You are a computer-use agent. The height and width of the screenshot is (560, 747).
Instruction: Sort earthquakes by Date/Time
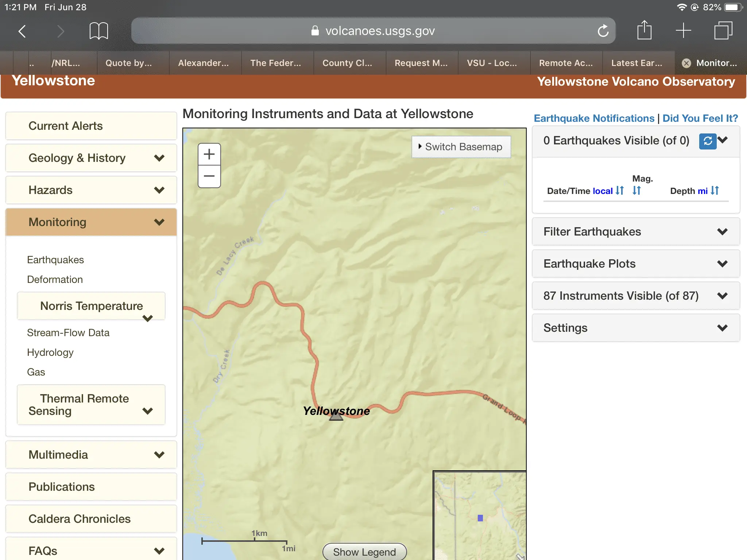click(619, 191)
